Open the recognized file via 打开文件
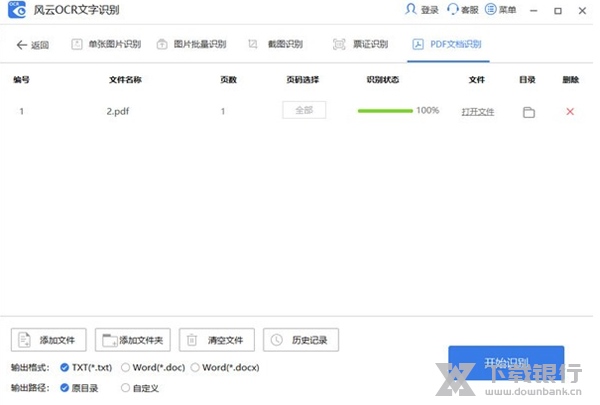The width and height of the screenshot is (600, 405). point(478,112)
